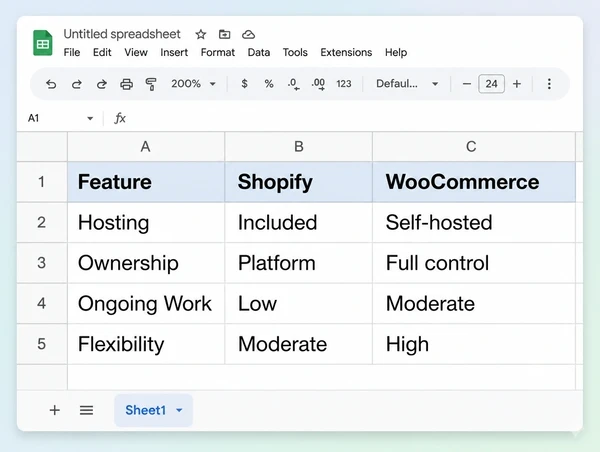The image size is (600, 452).
Task: Select row 1 header
Action: point(42,182)
